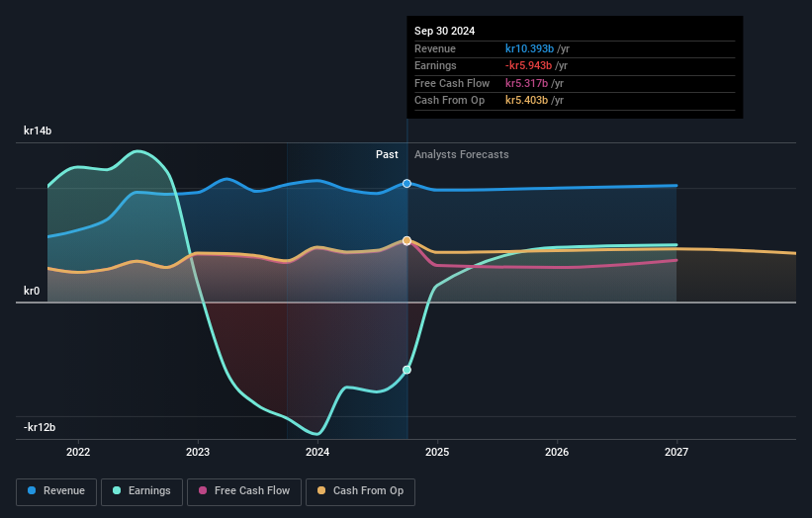Click the Past section label
Image resolution: width=812 pixels, height=518 pixels.
coord(387,154)
